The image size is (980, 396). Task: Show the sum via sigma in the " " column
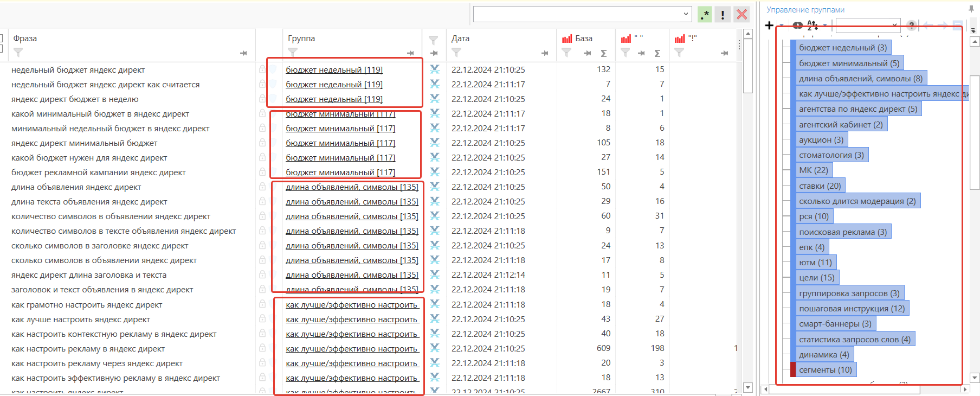tap(657, 53)
